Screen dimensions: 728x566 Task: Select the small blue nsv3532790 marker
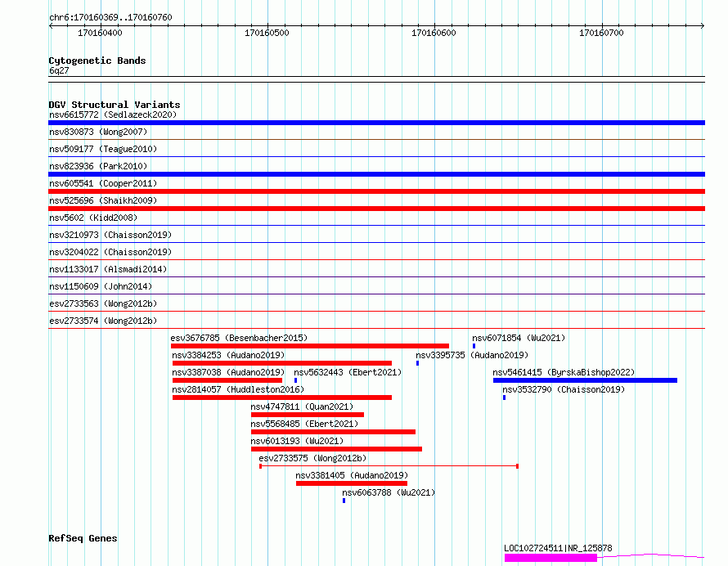pos(504,398)
